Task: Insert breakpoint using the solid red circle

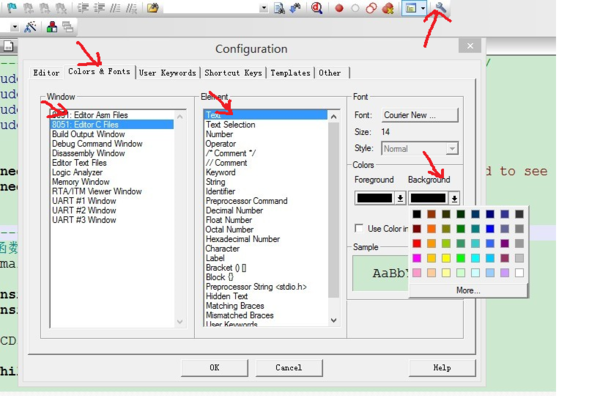Action: [339, 8]
